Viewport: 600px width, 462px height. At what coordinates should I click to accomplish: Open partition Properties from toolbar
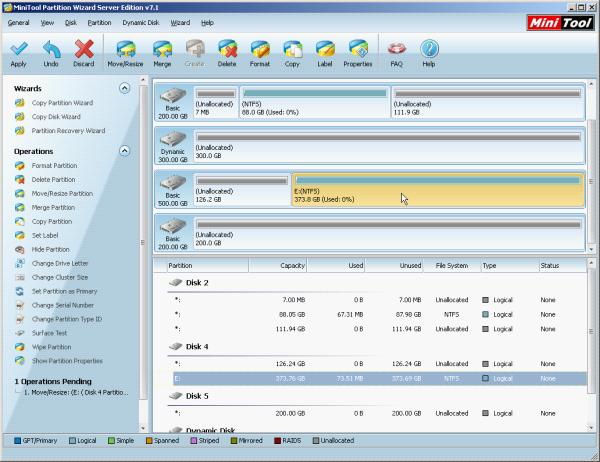(358, 54)
